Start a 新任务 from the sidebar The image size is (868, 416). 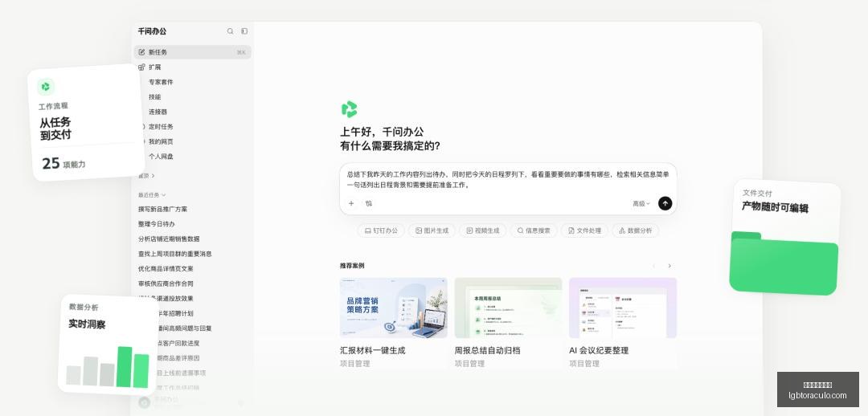pos(193,52)
